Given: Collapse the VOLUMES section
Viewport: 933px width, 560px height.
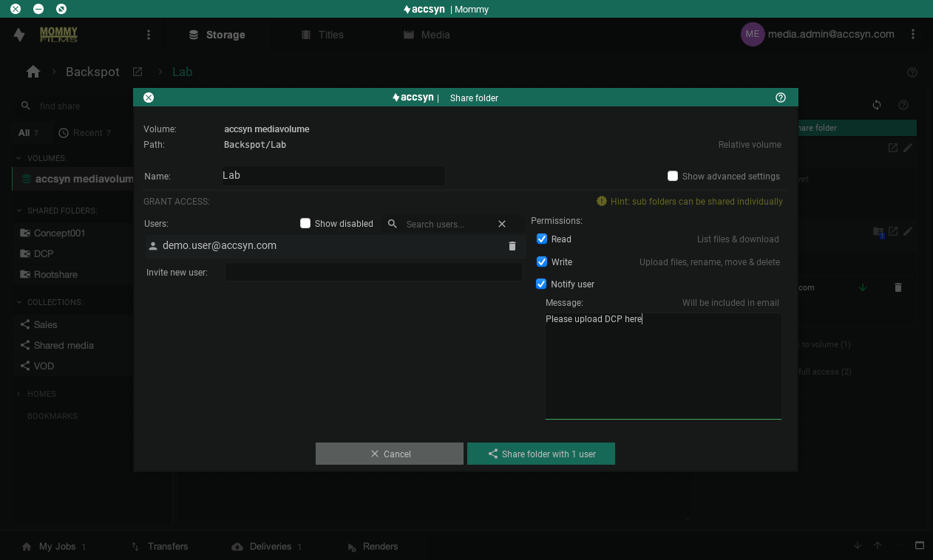Looking at the screenshot, I should coord(19,158).
